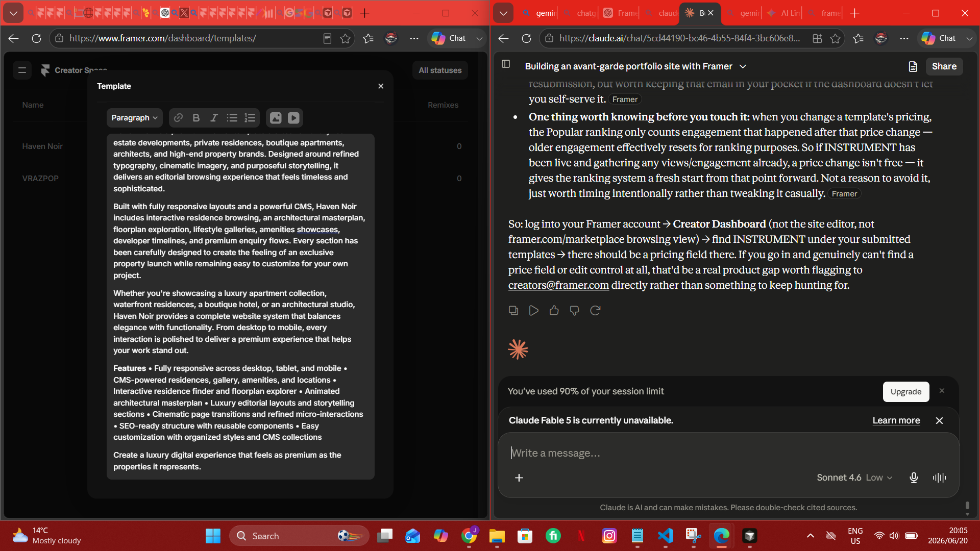
Task: Insert a video into the template description
Action: (x=293, y=118)
